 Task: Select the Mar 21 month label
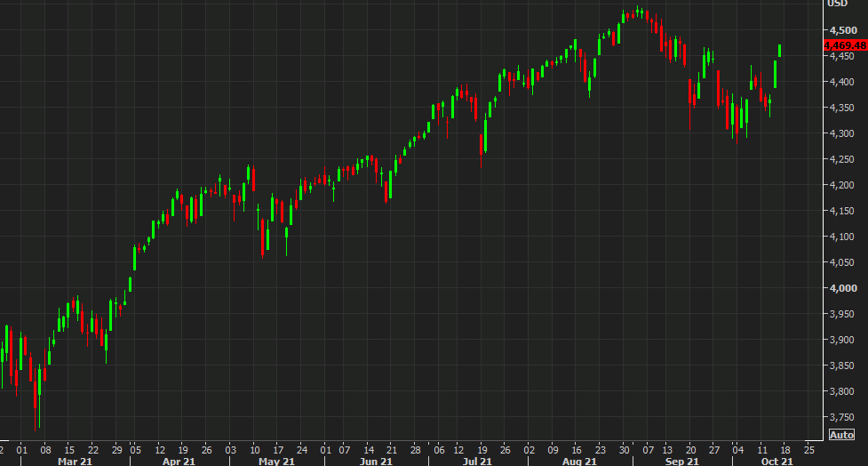(x=76, y=461)
